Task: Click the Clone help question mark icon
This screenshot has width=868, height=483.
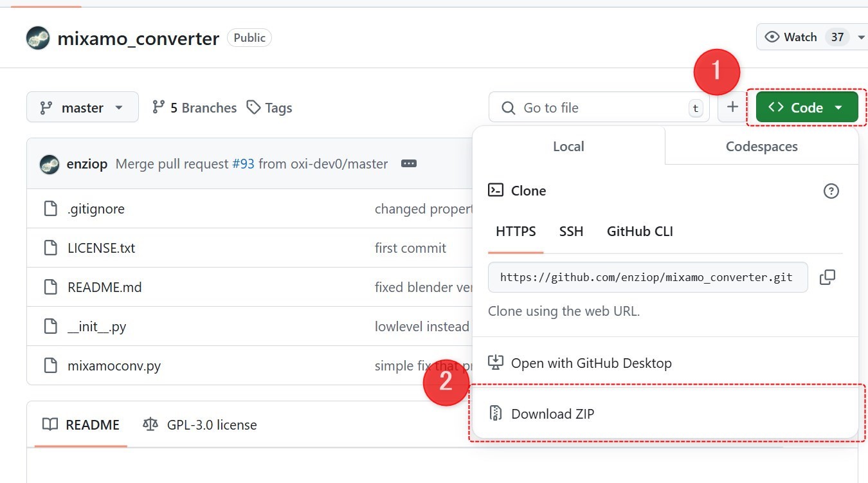Action: (x=831, y=191)
